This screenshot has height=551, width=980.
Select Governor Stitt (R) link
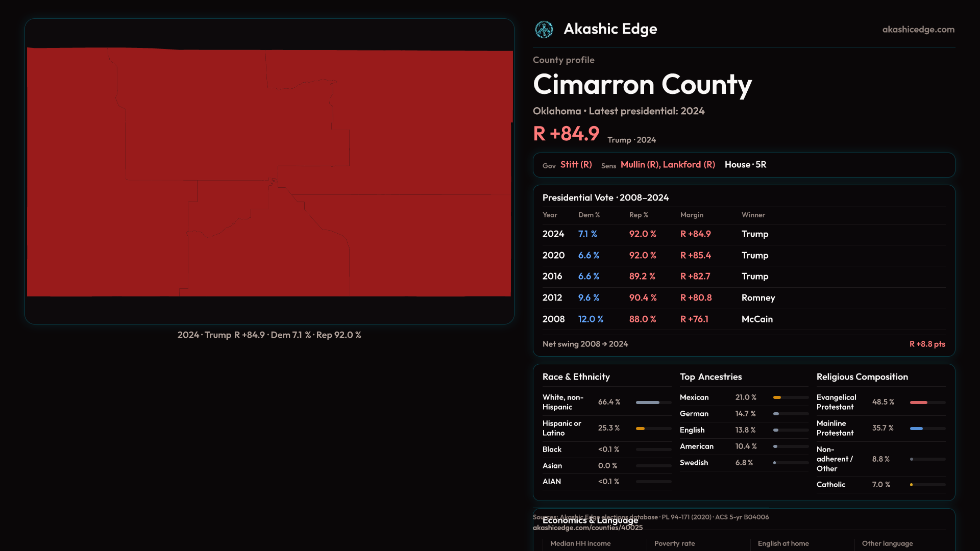point(576,165)
